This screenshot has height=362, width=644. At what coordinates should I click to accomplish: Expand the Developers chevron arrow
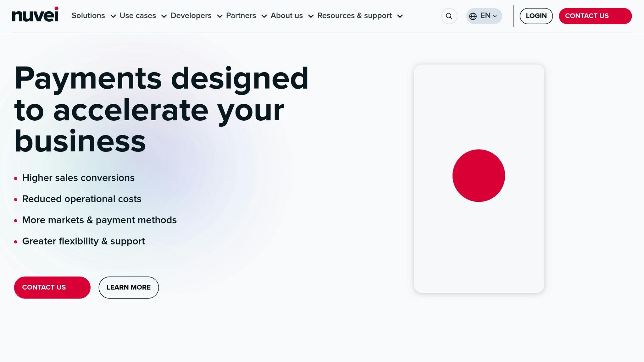(220, 16)
